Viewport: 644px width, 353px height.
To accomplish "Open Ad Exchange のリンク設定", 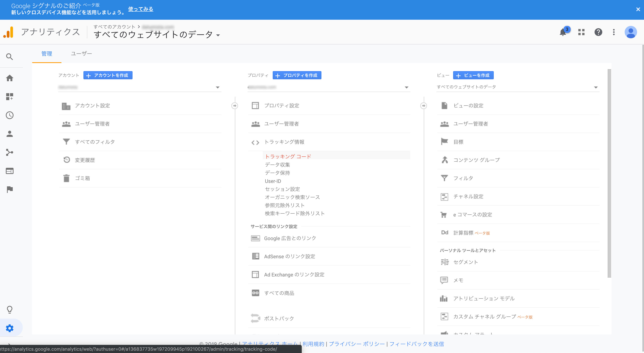I will 329,275.
